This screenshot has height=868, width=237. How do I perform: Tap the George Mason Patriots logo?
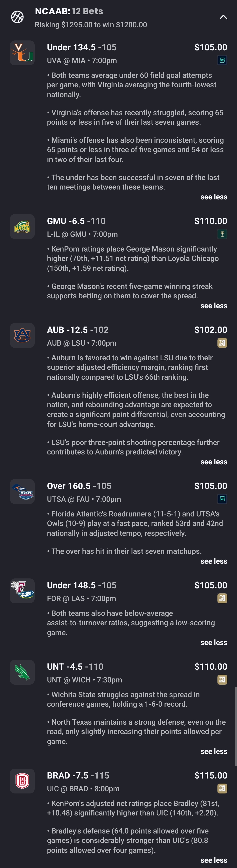click(x=22, y=227)
